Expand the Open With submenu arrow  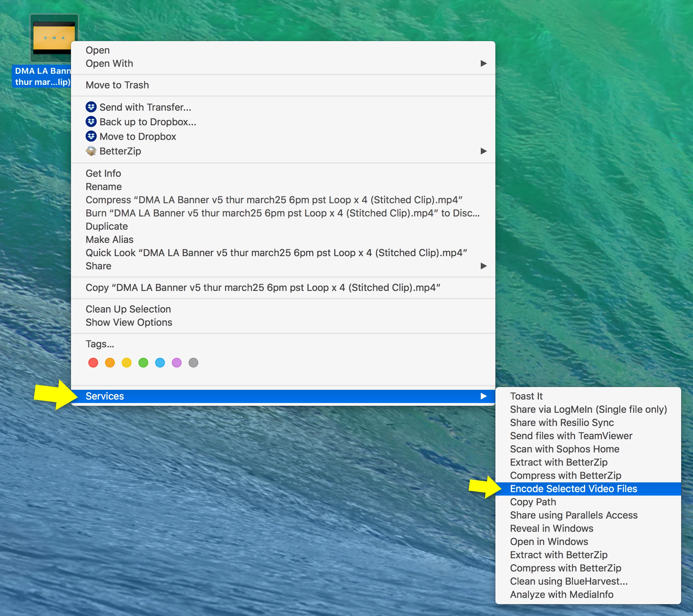click(x=483, y=63)
